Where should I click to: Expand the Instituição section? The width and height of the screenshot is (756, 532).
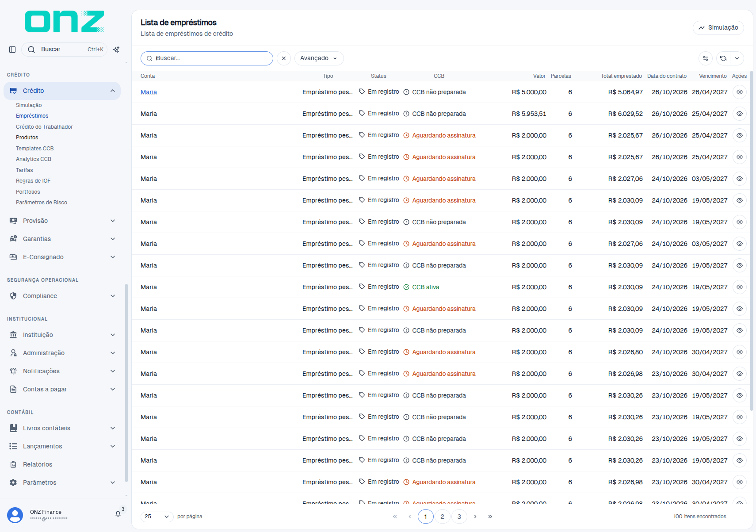coord(62,335)
